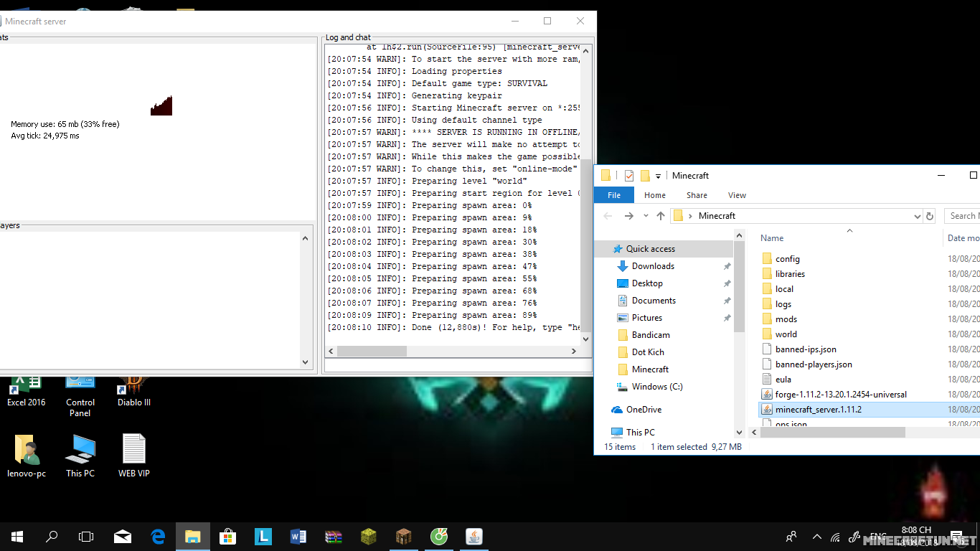Select the minecraft_server.1.11.2 jar file
Image resolution: width=980 pixels, height=551 pixels.
point(818,410)
